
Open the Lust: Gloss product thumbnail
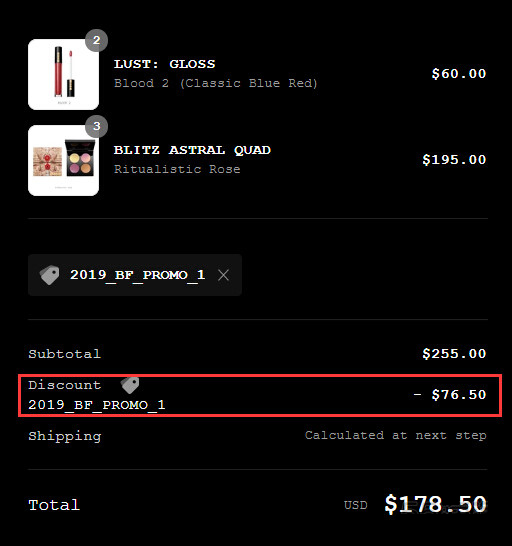pos(63,75)
